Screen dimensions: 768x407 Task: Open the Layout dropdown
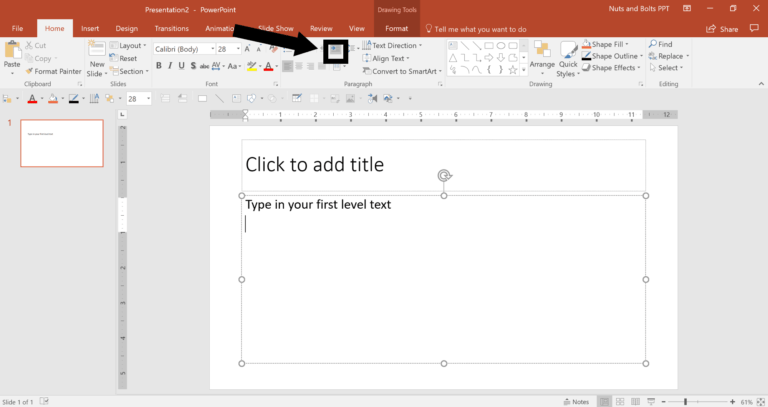[x=128, y=46]
